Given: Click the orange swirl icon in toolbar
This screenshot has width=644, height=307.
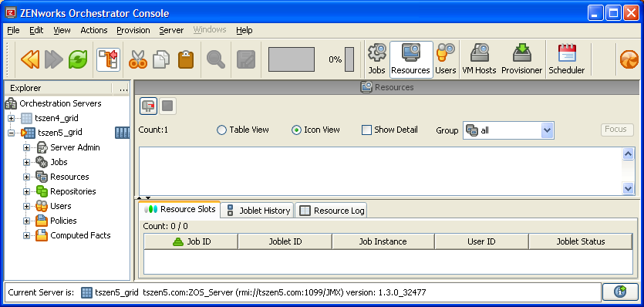Looking at the screenshot, I should [629, 60].
